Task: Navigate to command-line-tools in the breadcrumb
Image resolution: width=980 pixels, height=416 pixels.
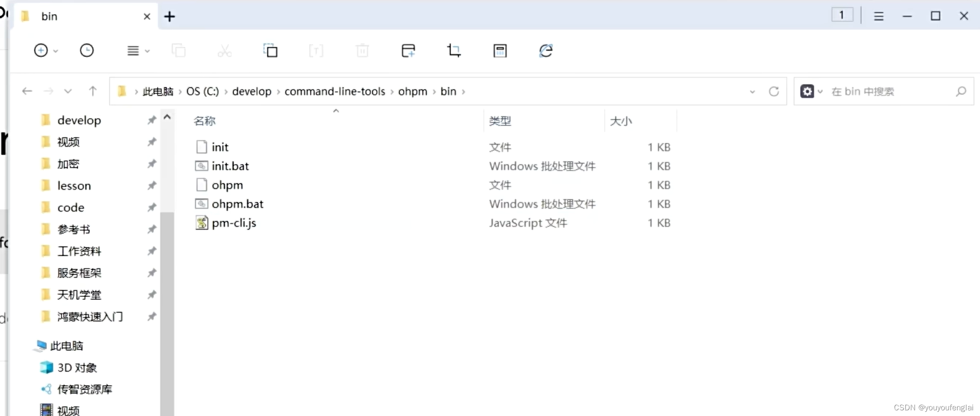Action: pyautogui.click(x=335, y=91)
